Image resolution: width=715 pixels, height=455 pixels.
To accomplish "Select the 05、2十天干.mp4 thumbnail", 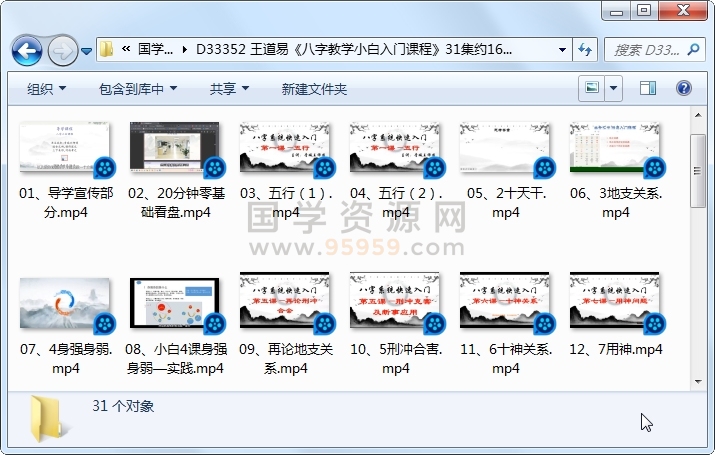I will (505, 147).
